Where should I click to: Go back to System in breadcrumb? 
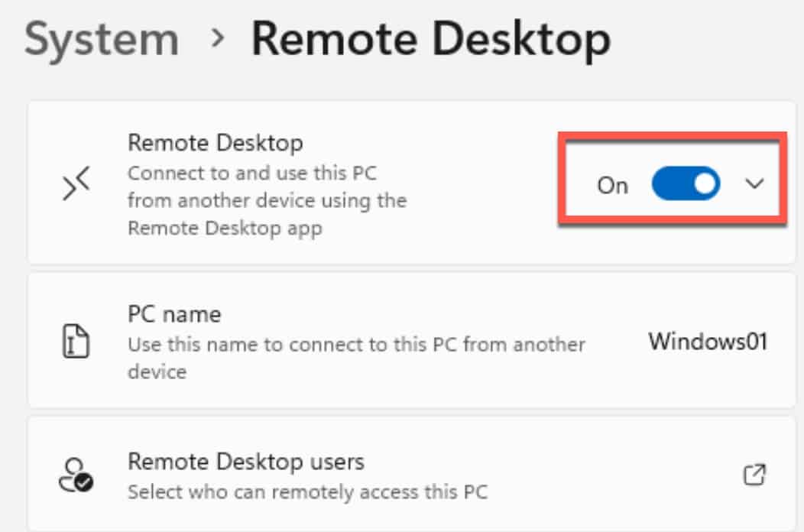pos(102,39)
